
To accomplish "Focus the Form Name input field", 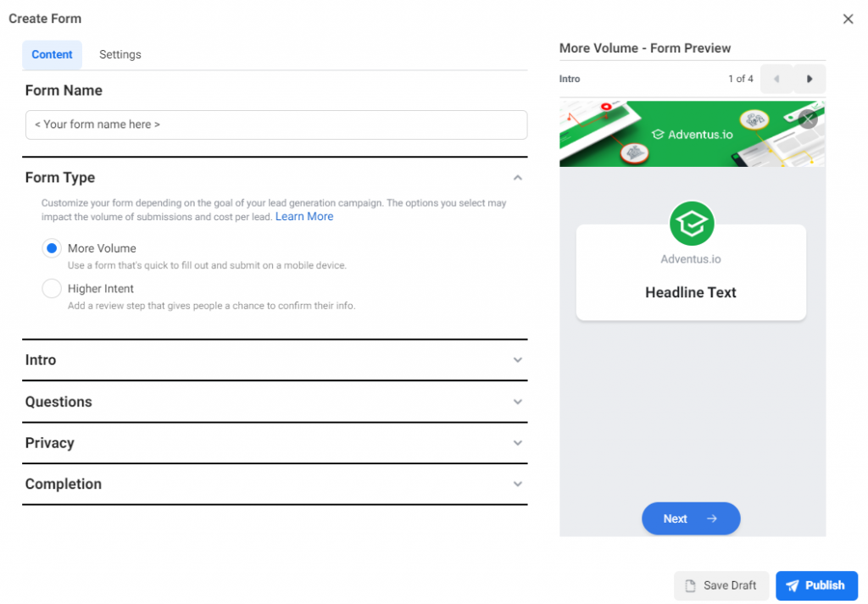I will click(x=276, y=125).
